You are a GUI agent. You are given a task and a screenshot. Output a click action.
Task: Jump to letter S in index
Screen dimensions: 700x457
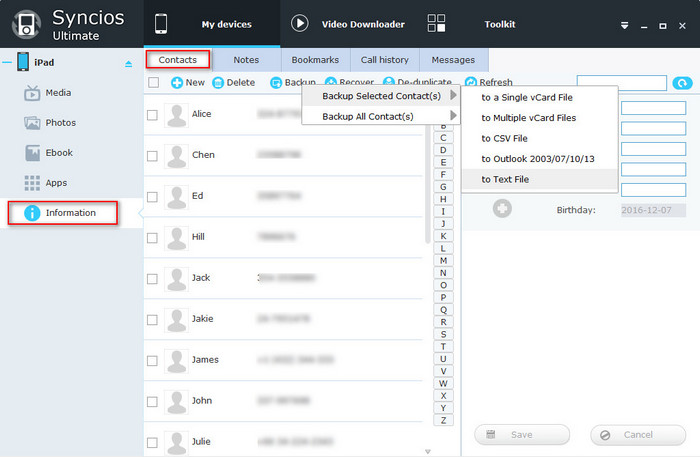443,334
